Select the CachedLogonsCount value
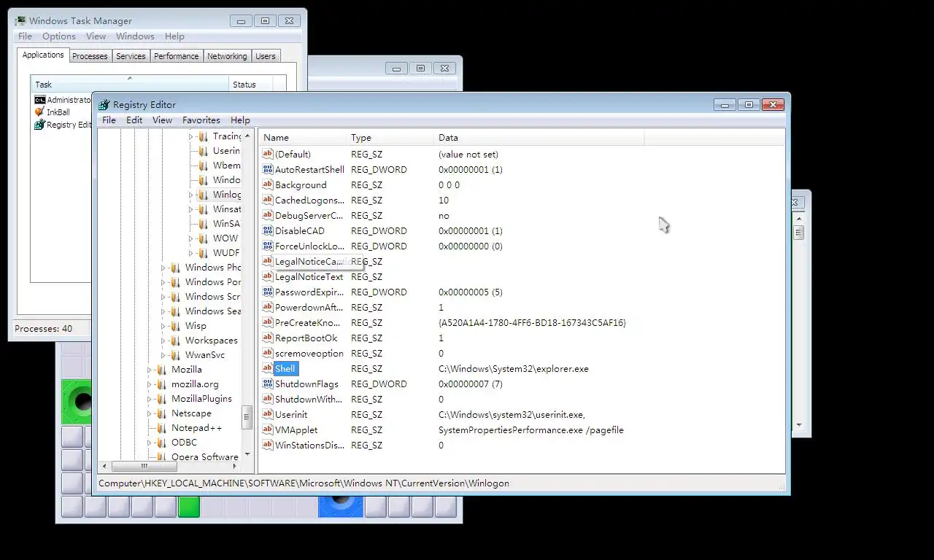Image resolution: width=934 pixels, height=560 pixels. pos(309,200)
